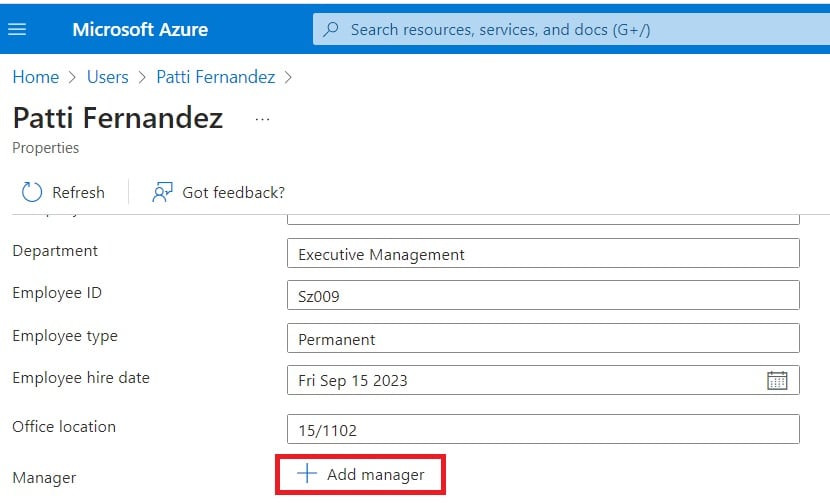Focus the search resources, services, and docs box

pyautogui.click(x=571, y=29)
